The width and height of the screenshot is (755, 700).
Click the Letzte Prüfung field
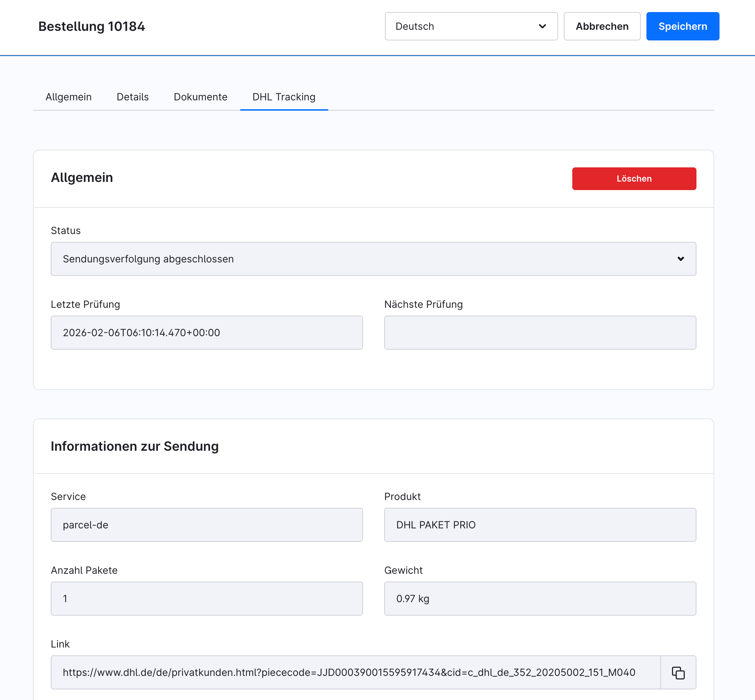tap(206, 333)
